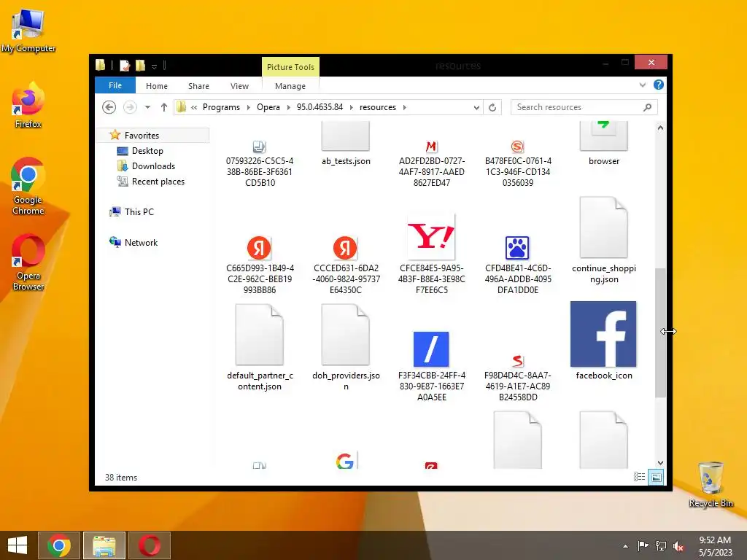The image size is (747, 560).
Task: Open Chrome from the taskbar
Action: click(x=59, y=545)
